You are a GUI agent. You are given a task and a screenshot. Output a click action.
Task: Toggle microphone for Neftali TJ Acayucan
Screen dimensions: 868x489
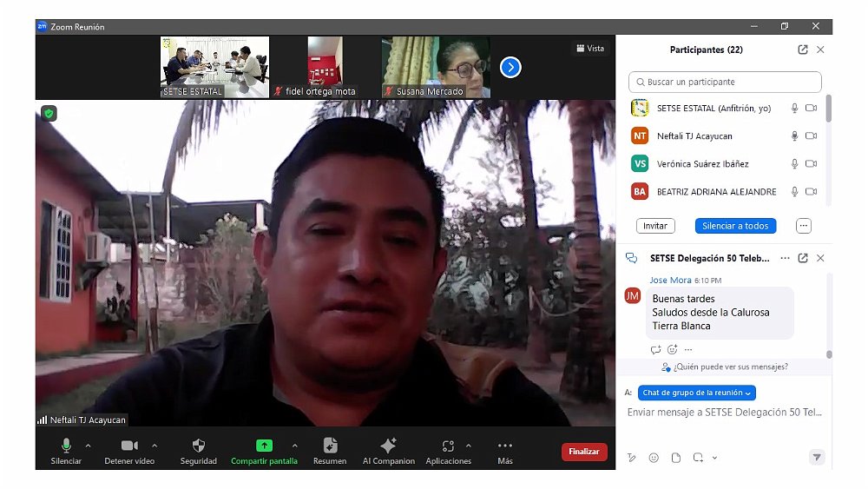[x=793, y=136]
